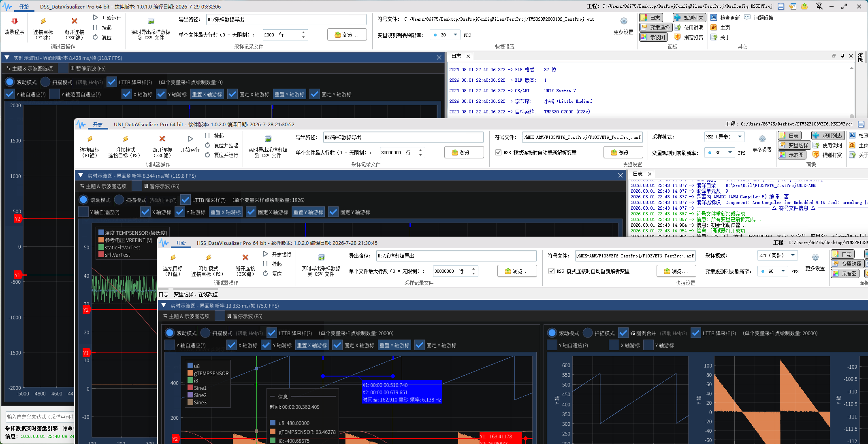Collapse 实时示波图 panel in UNI window
The width and height of the screenshot is (868, 444).
pos(81,176)
